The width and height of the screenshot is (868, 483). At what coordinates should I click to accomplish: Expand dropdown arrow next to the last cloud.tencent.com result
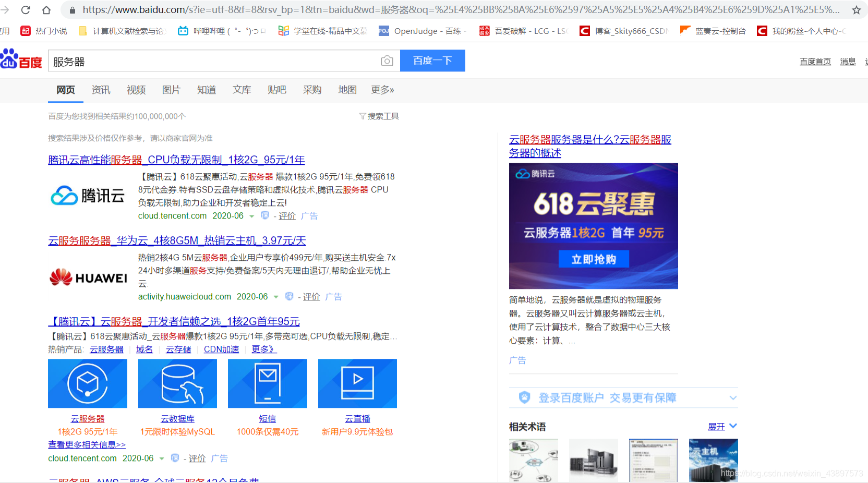click(x=162, y=458)
